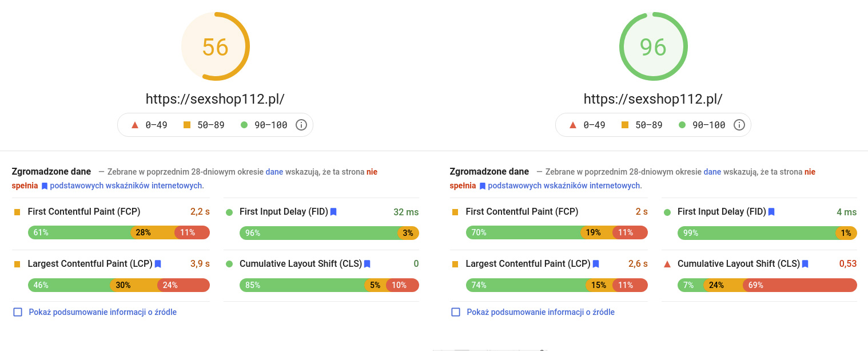Click the bookmark icon beside left Cumulative Layout Shift
Screen dimensions: 868x351
367,264
